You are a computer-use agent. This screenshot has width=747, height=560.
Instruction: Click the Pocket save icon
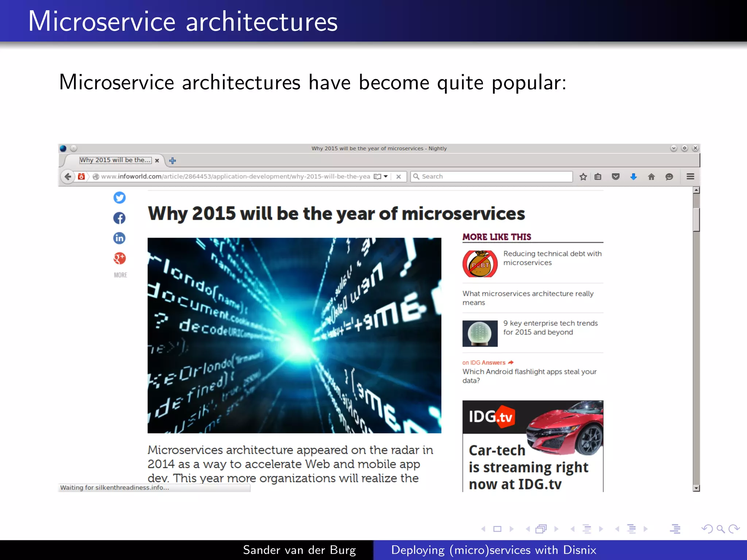pos(616,177)
